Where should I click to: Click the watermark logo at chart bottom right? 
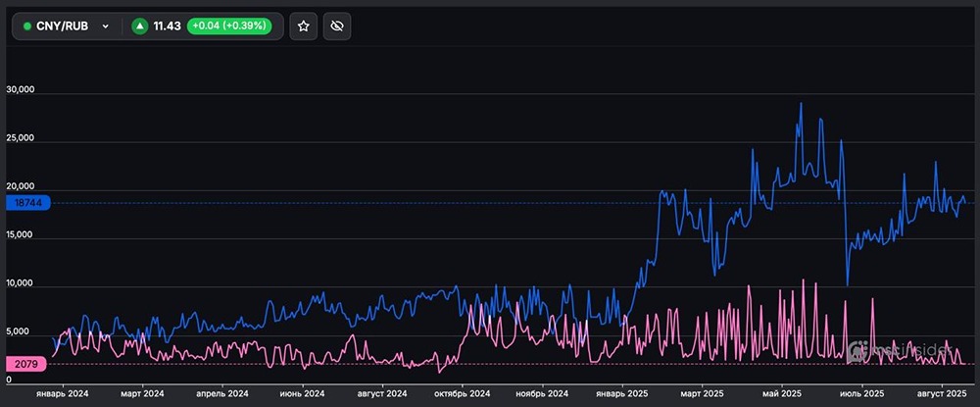pyautogui.click(x=894, y=348)
